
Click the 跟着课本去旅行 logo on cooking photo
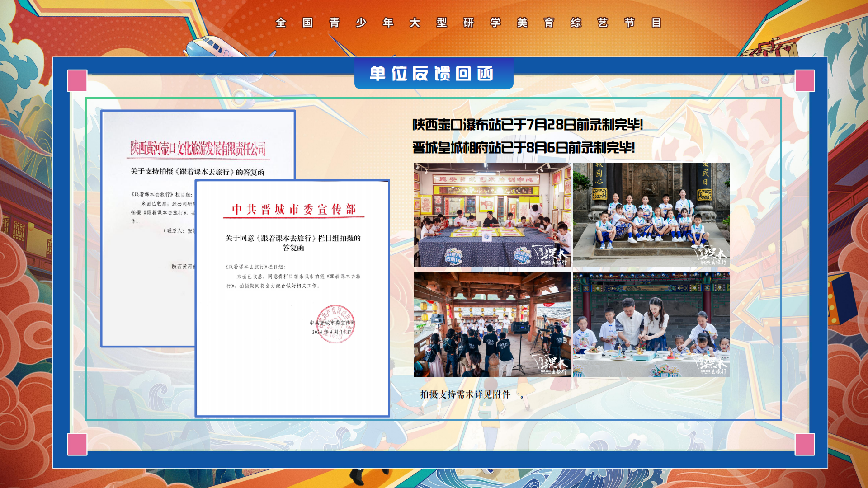pos(710,365)
